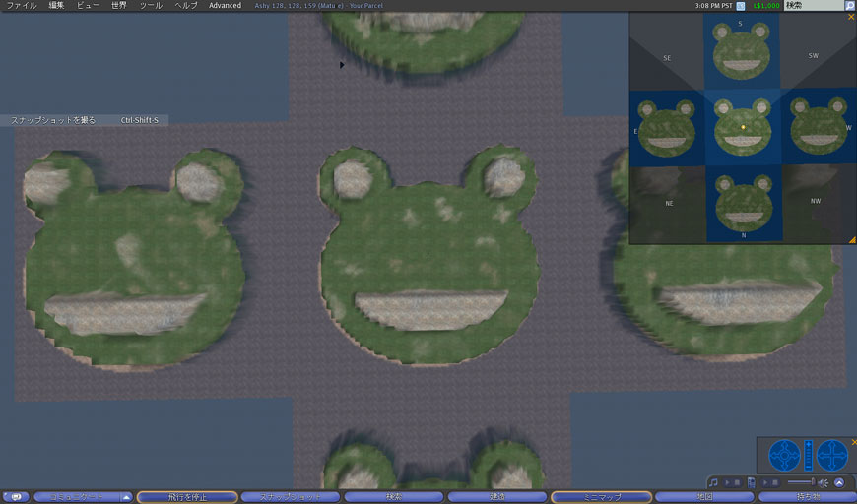857x504 pixels.
Task: Close the camera controls panel
Action: (854, 442)
